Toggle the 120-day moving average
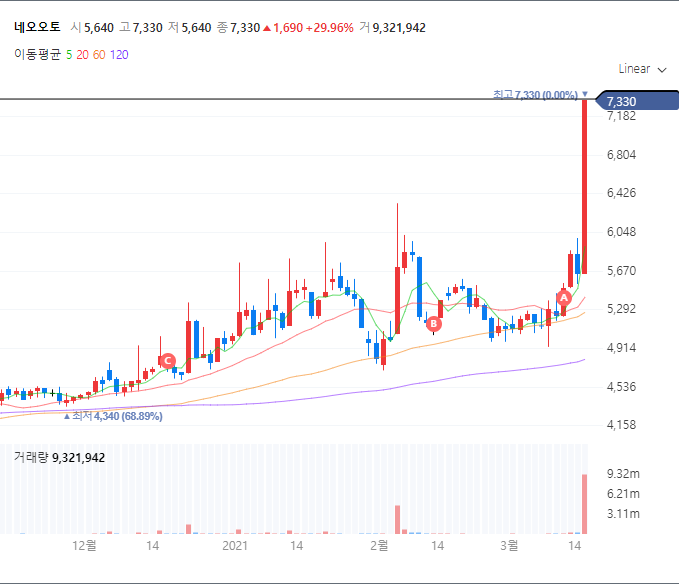Viewport: 680px width, 585px height. click(x=119, y=55)
